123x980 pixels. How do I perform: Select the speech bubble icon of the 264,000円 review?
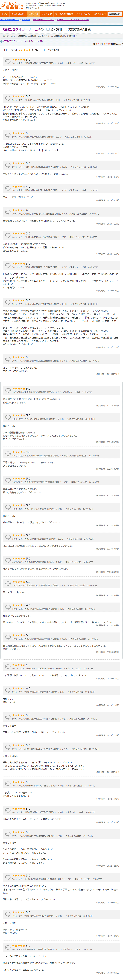tap(8, 417)
